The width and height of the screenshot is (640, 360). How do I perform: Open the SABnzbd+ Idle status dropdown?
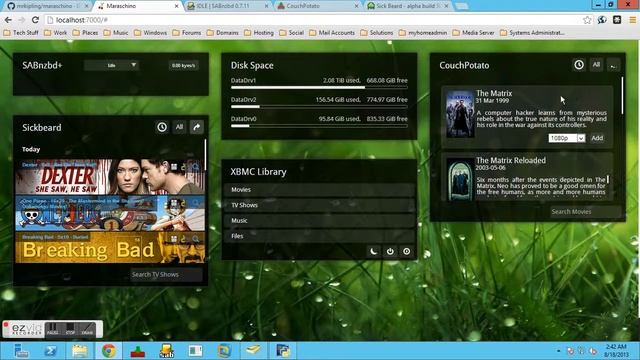point(111,65)
